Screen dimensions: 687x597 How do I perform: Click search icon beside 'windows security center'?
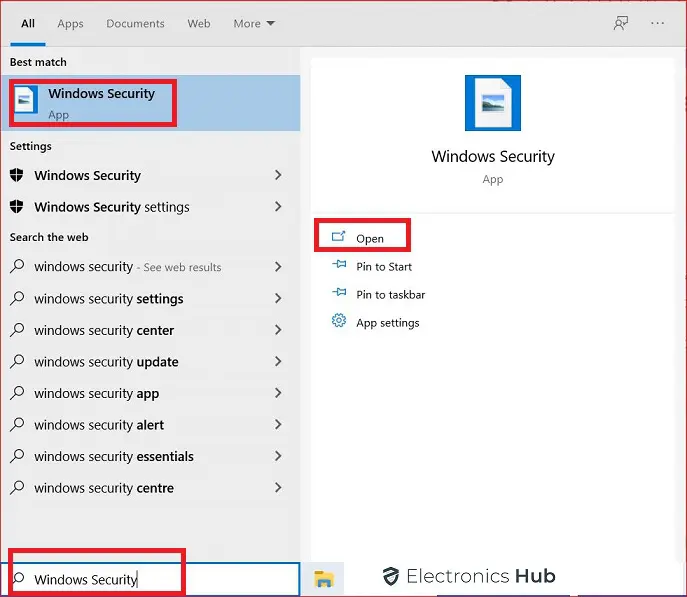(x=17, y=329)
